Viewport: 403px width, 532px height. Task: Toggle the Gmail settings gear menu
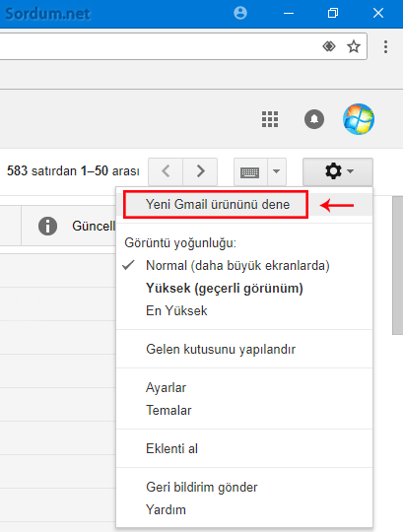[338, 171]
